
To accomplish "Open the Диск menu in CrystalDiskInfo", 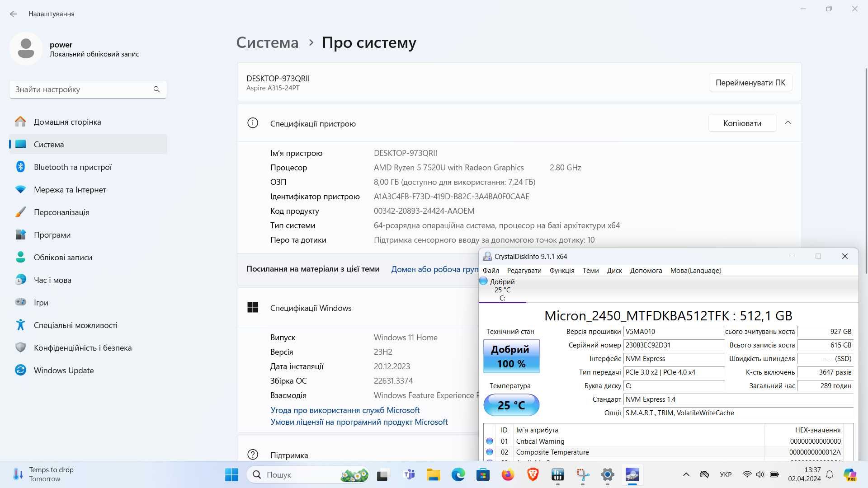I will (614, 270).
